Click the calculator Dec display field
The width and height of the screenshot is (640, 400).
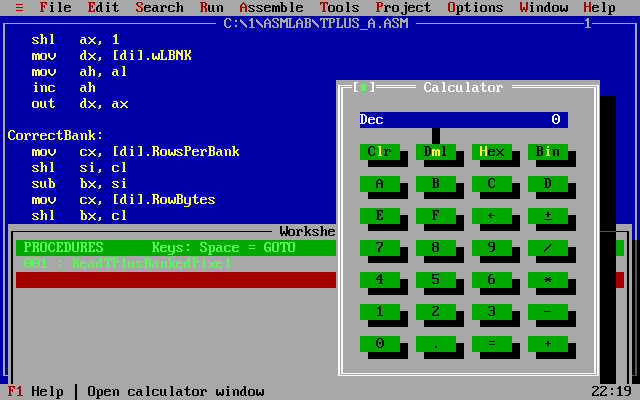464,120
